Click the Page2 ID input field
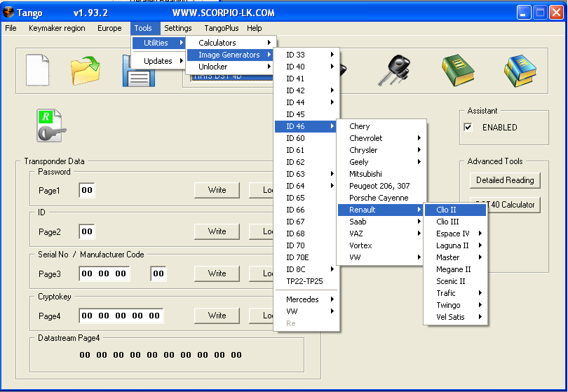This screenshot has height=392, width=568. [x=87, y=231]
